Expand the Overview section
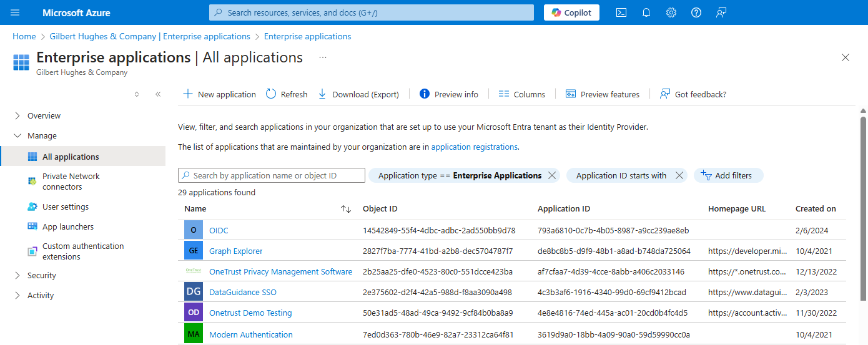This screenshot has width=868, height=345. click(17, 115)
